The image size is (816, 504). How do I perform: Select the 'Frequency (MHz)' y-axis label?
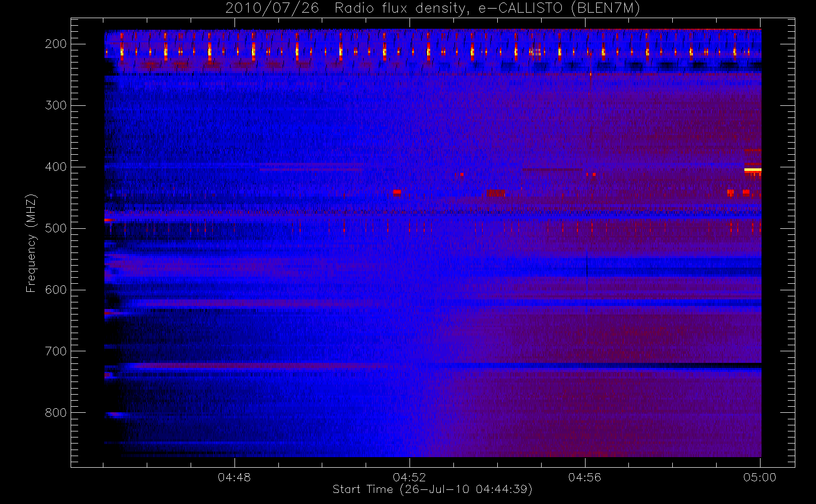[x=31, y=243]
